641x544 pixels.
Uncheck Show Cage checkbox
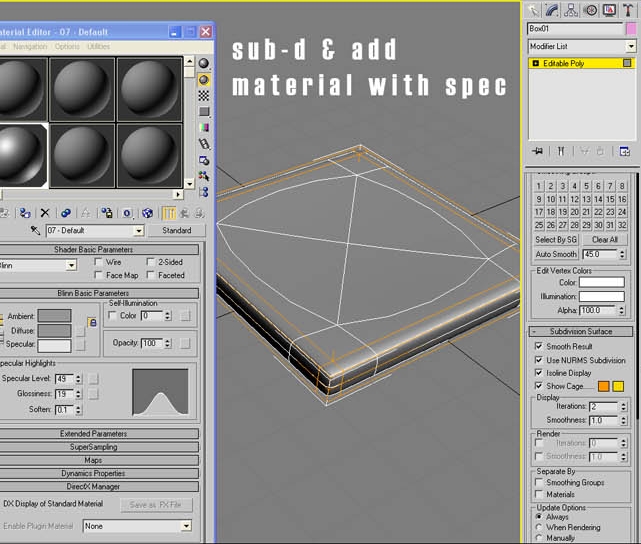pos(539,386)
